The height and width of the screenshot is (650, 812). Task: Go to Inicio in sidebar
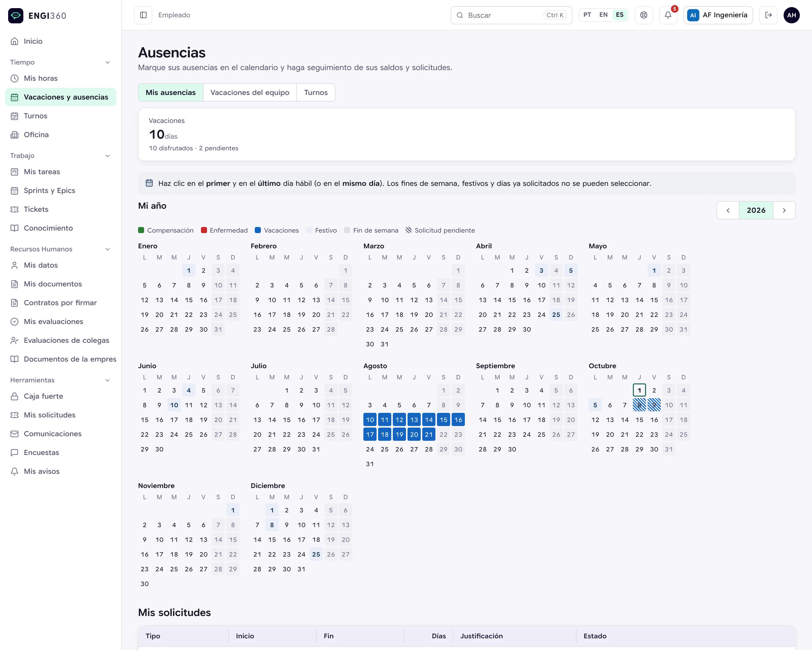[61, 41]
